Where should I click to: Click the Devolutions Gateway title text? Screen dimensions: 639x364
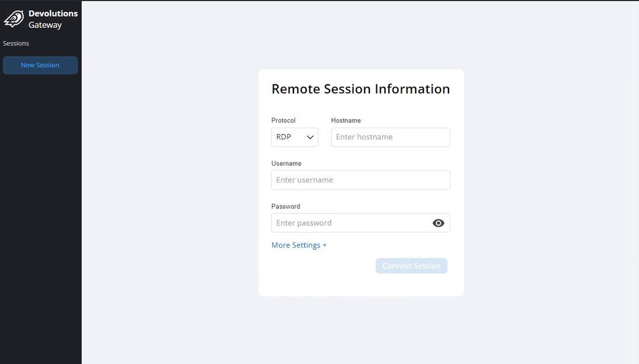pos(53,19)
